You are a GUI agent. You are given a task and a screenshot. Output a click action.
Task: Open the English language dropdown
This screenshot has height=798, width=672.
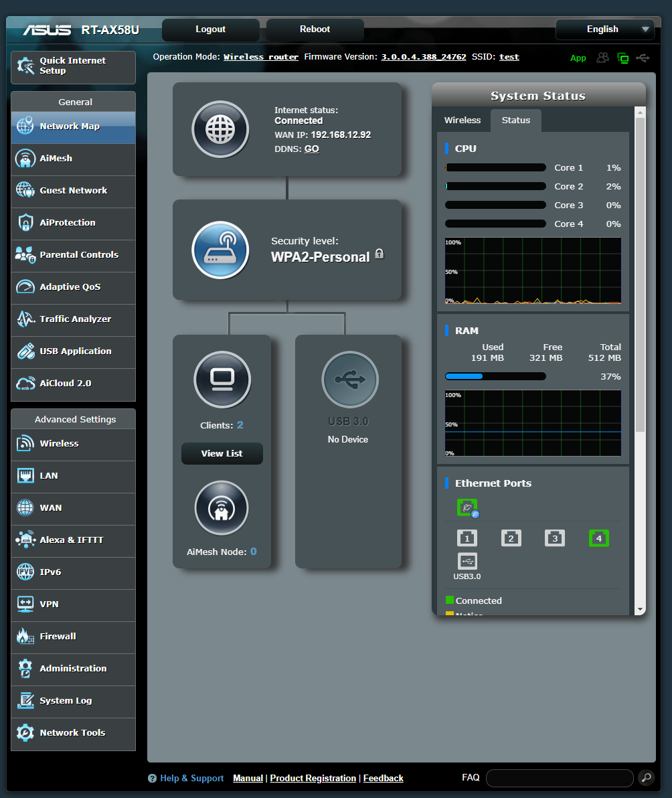click(x=605, y=29)
